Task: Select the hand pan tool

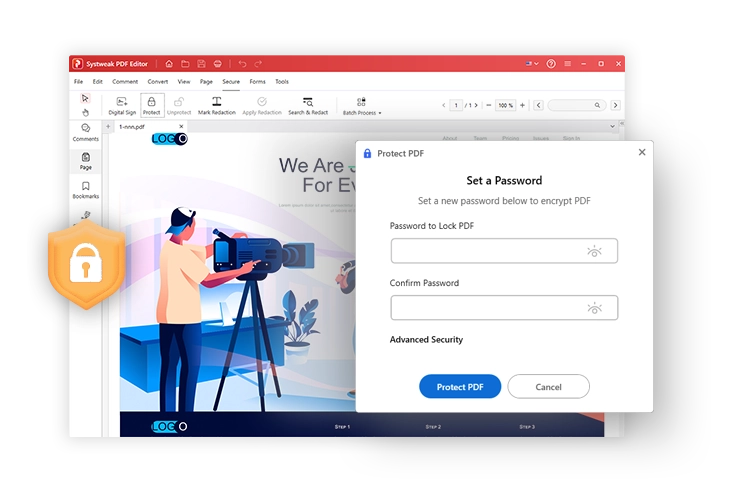Action: pyautogui.click(x=85, y=112)
